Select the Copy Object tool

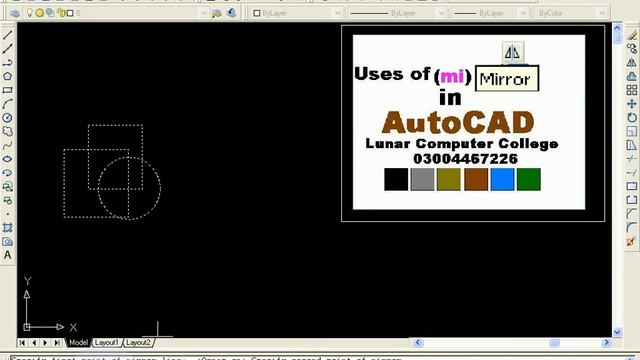tap(632, 49)
